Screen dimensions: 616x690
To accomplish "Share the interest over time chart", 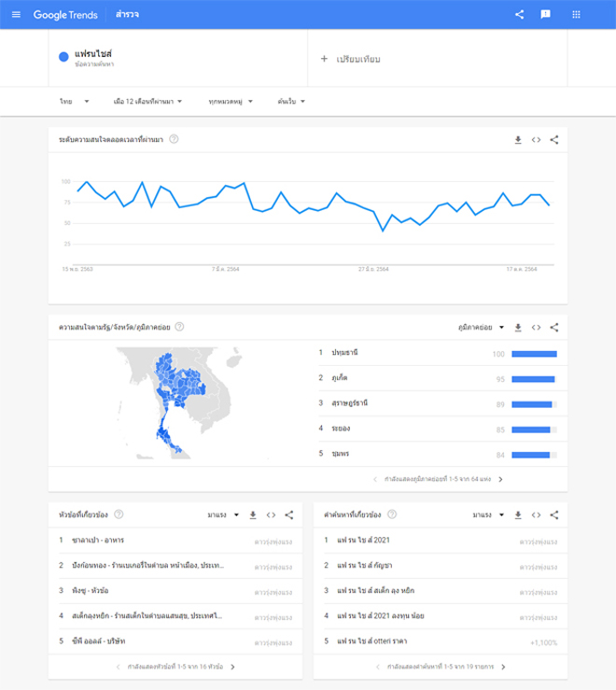I will tap(554, 140).
